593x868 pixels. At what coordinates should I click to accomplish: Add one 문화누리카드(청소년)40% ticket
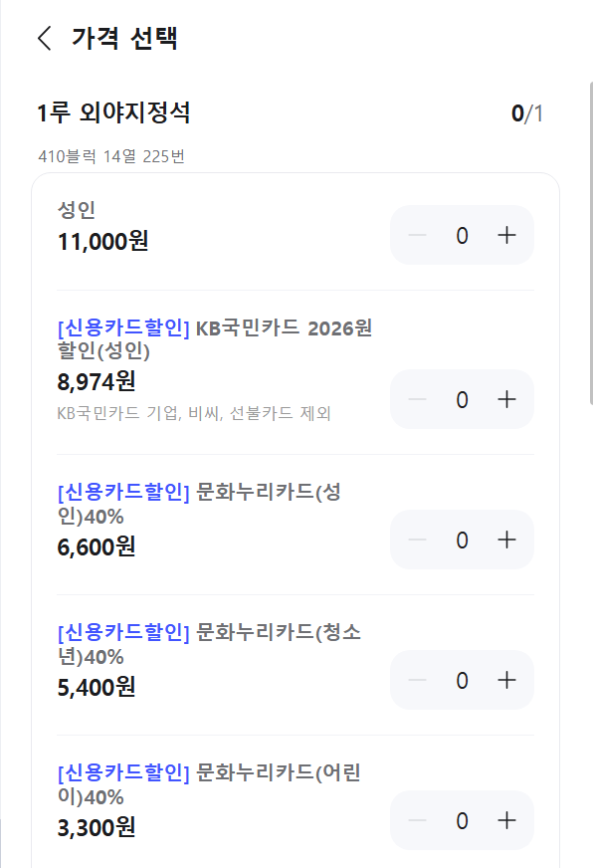(506, 680)
